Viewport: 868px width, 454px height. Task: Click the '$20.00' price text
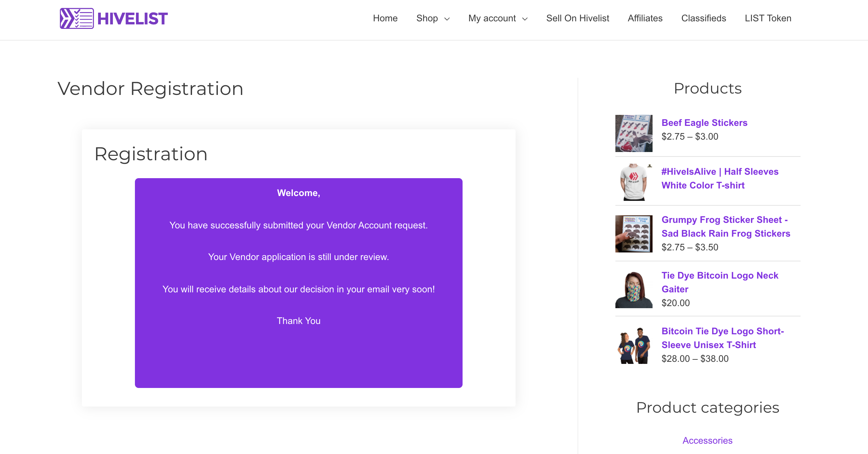click(676, 303)
